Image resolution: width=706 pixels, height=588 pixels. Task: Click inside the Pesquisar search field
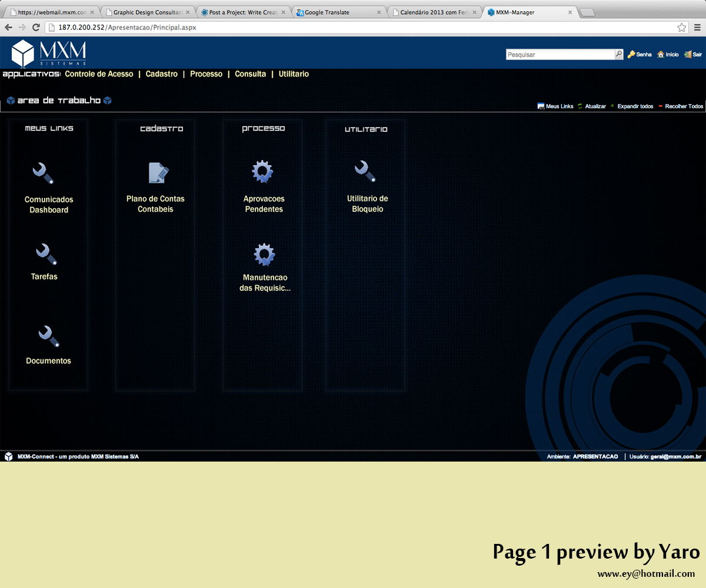(559, 54)
